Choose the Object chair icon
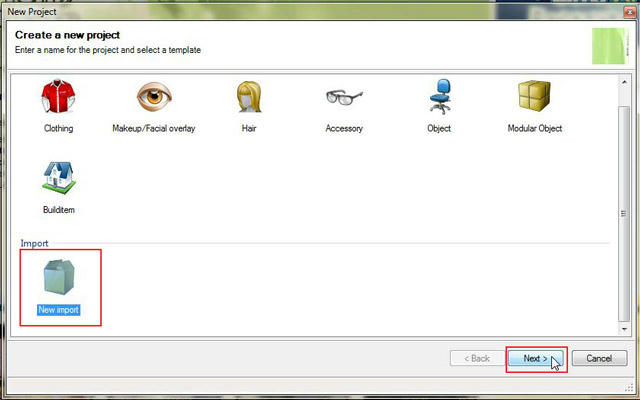 click(440, 97)
